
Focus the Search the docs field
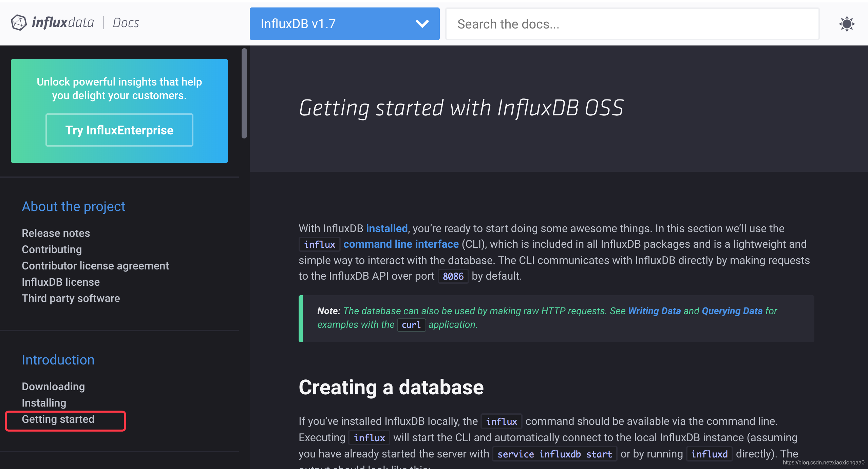(632, 24)
